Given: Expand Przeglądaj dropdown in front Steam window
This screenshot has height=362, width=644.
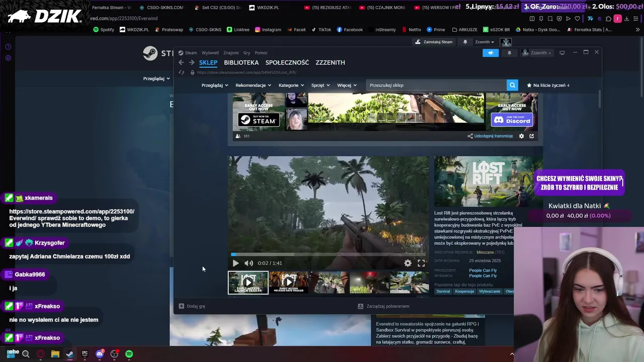Looking at the screenshot, I should 215,85.
